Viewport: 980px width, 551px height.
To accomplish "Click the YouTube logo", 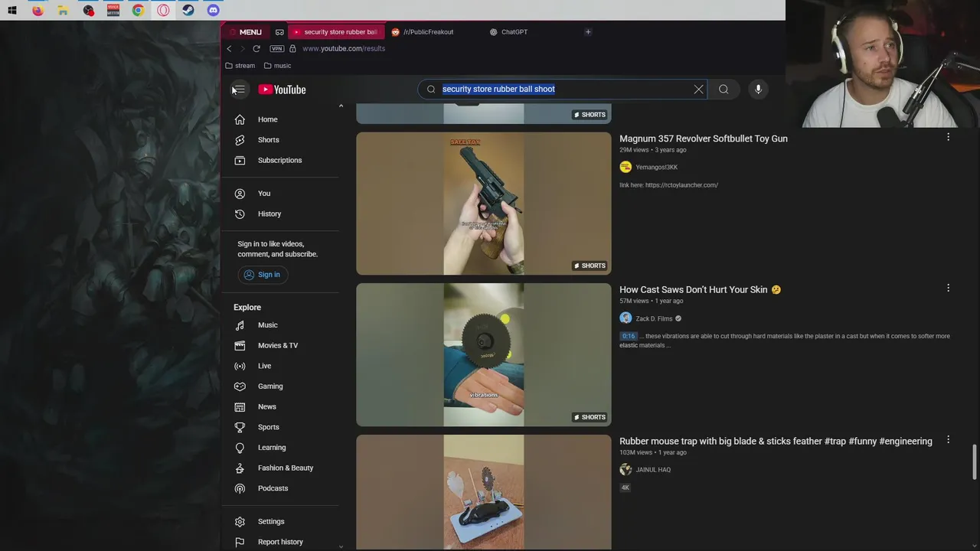I will click(282, 90).
